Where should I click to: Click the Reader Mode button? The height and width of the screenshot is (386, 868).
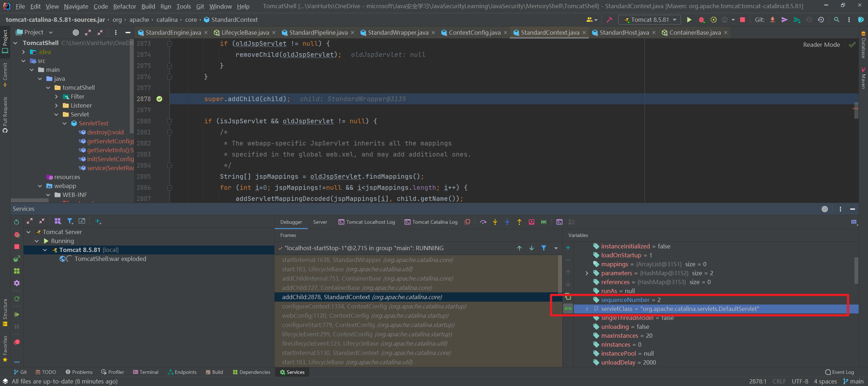point(821,44)
